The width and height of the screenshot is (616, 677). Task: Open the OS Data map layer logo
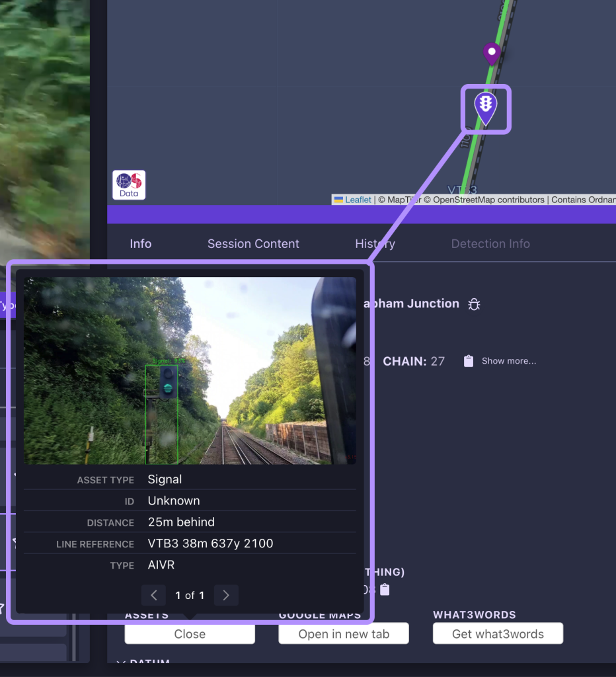[x=129, y=185]
